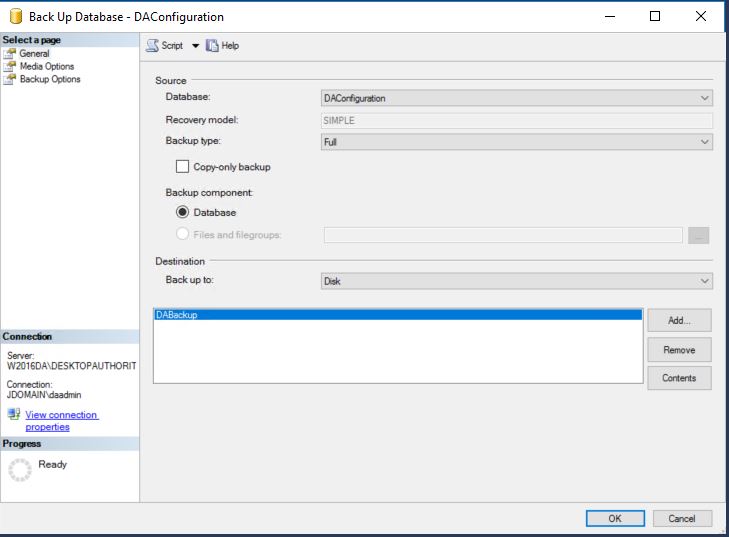
Task: Expand the Back up to Disk dropdown
Action: (516, 281)
